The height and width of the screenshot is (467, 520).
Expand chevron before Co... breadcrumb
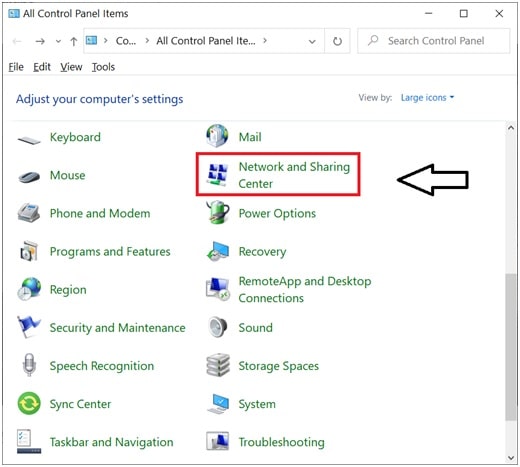[x=106, y=41]
